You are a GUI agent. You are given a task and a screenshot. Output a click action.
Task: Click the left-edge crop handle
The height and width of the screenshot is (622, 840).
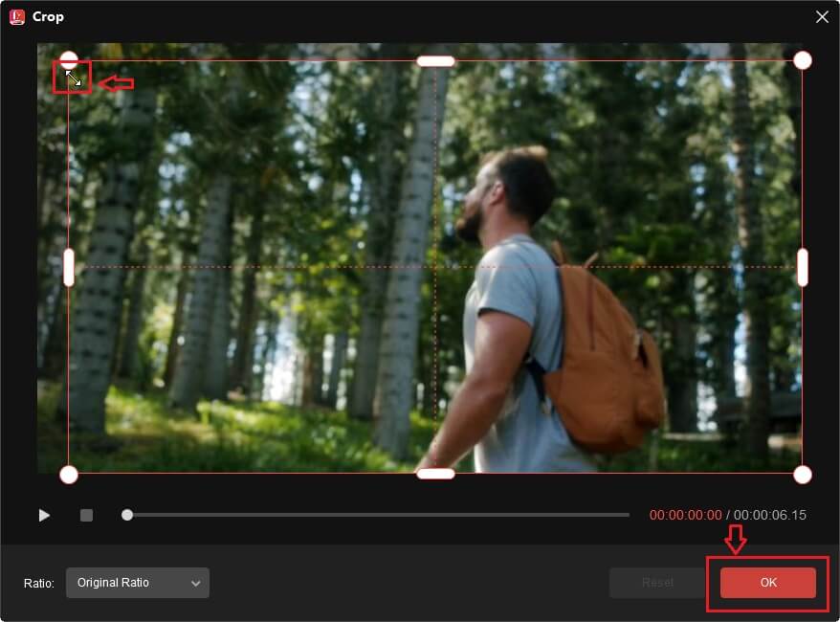[x=69, y=269]
